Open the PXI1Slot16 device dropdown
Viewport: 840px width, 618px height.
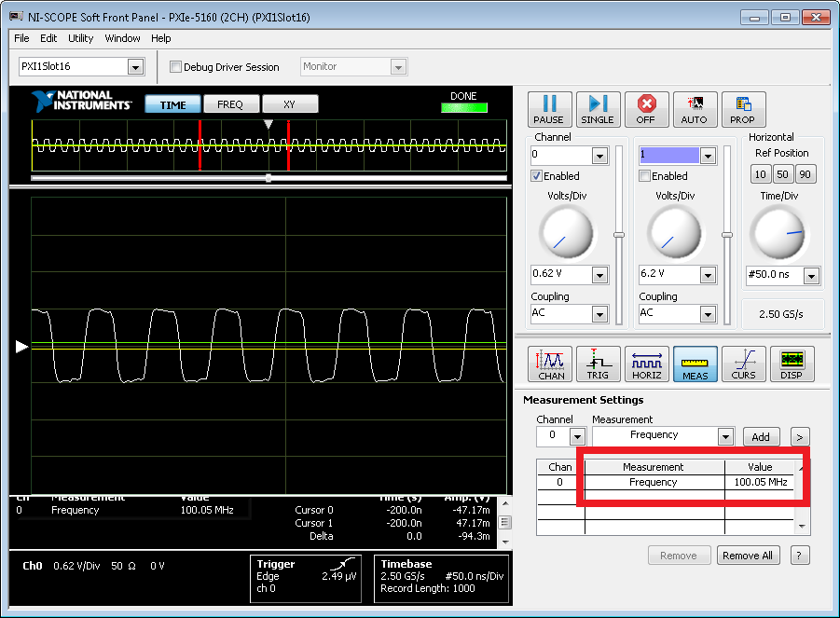pos(135,67)
